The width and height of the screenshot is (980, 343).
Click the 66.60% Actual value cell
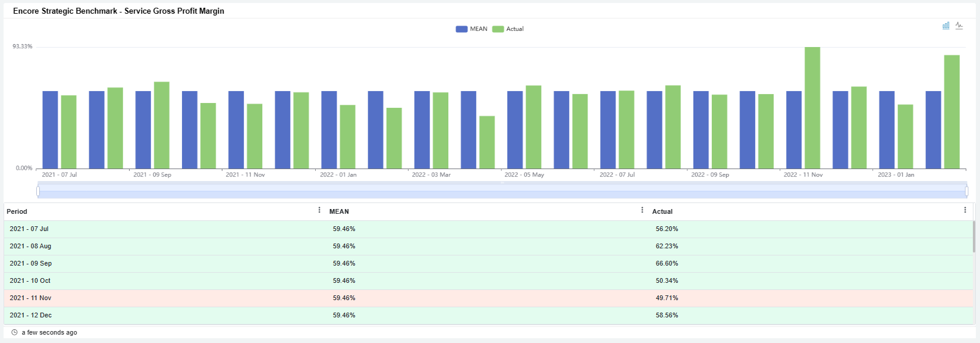tap(667, 263)
